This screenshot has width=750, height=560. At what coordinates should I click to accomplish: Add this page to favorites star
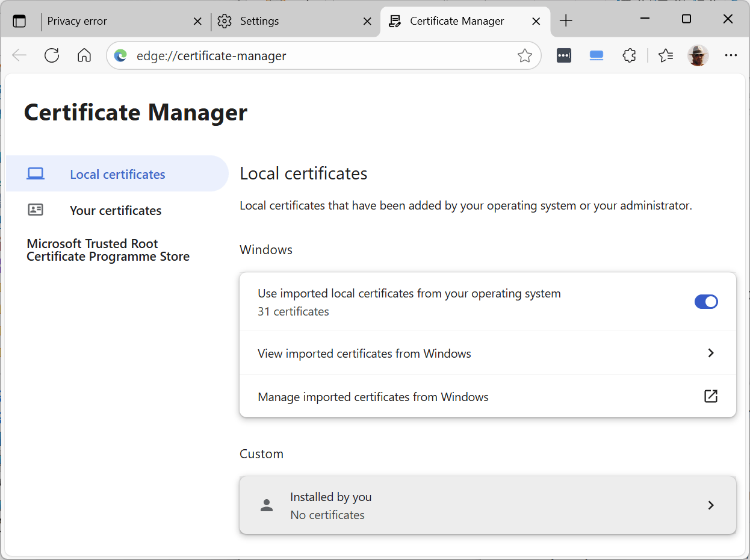click(x=524, y=56)
